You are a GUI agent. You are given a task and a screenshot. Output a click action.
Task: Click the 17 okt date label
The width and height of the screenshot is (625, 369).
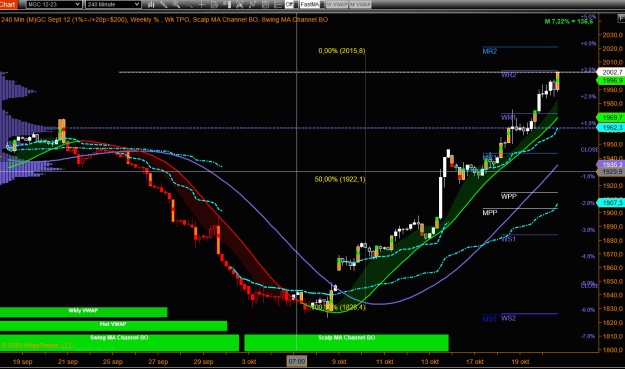[475, 362]
